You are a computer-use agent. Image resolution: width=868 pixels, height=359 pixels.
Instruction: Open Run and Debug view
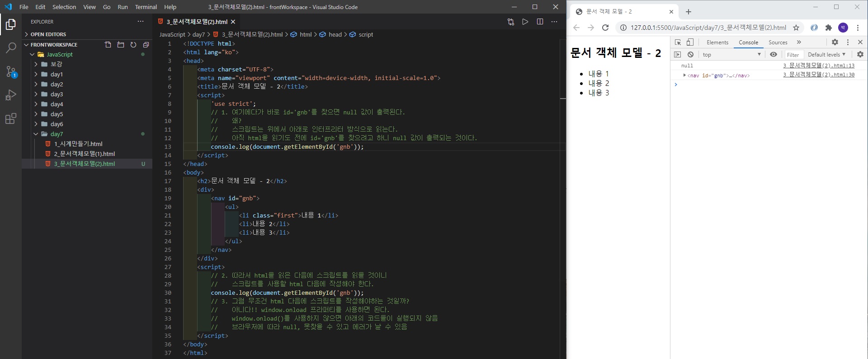[x=11, y=95]
